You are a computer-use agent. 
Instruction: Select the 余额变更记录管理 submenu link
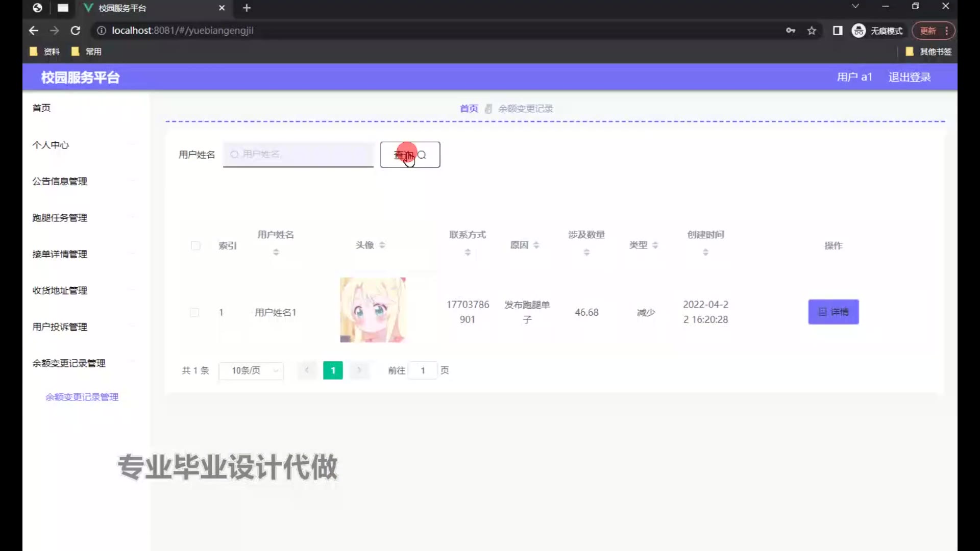click(x=82, y=397)
